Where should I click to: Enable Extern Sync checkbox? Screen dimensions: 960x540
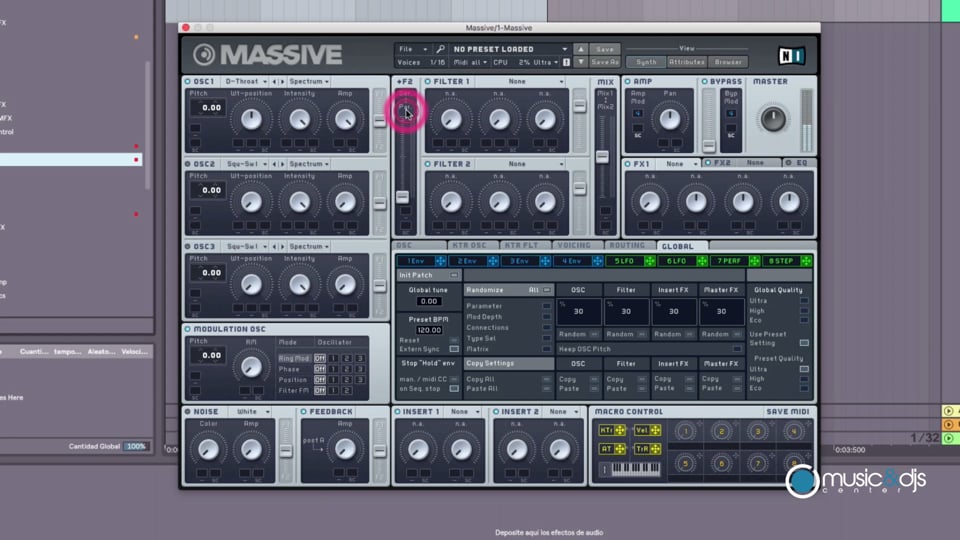pos(454,349)
